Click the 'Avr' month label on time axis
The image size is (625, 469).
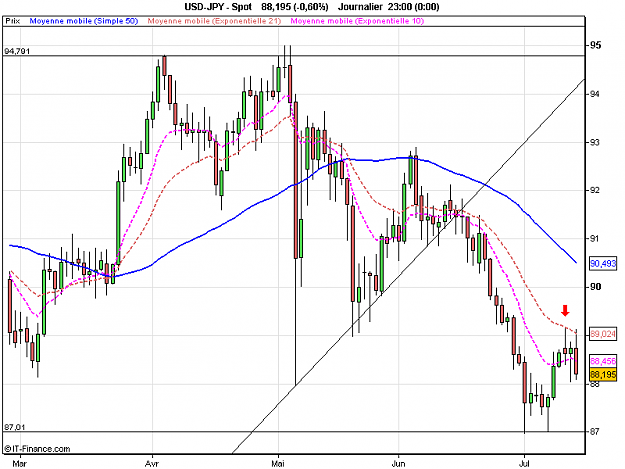tap(152, 464)
